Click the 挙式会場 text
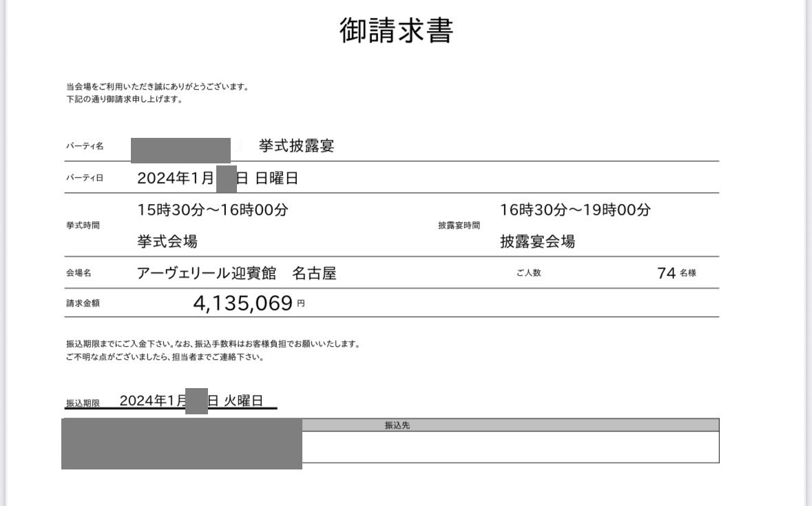The height and width of the screenshot is (506, 812). (167, 241)
